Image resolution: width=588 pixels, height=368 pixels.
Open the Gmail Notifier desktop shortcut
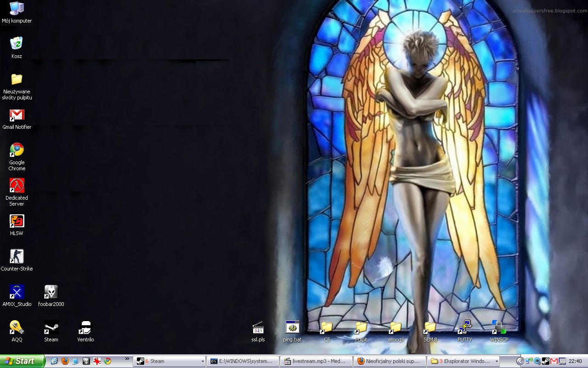tap(17, 115)
